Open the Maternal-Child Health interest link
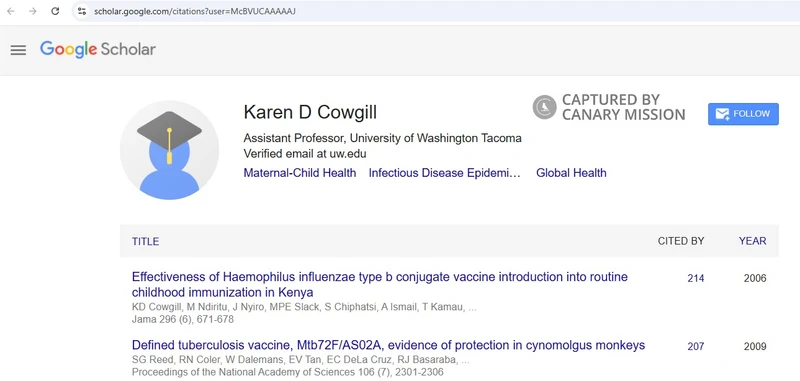 (299, 173)
